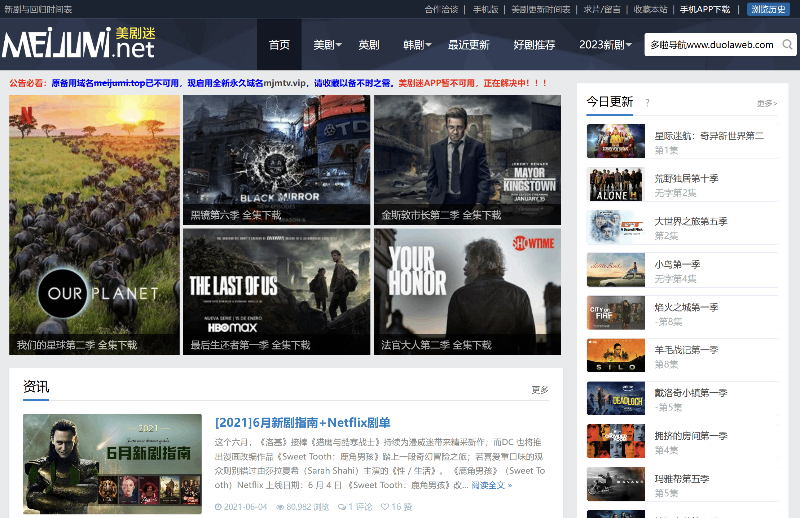This screenshot has width=800, height=518.
Task: Open 羊毛战记第一季 entry
Action: [x=686, y=350]
